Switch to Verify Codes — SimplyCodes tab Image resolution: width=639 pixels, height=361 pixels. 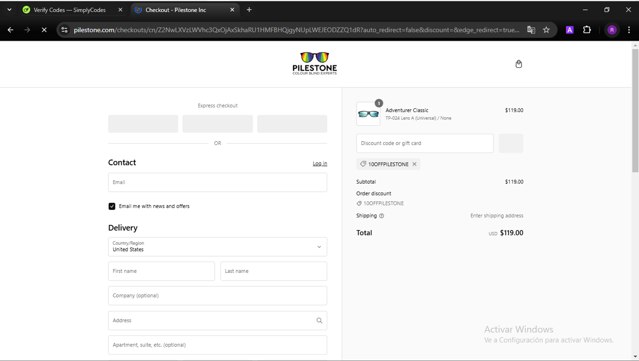click(x=69, y=10)
